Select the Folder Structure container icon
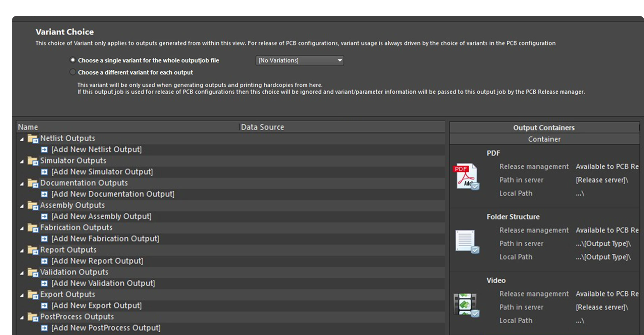This screenshot has width=644, height=335. click(467, 242)
